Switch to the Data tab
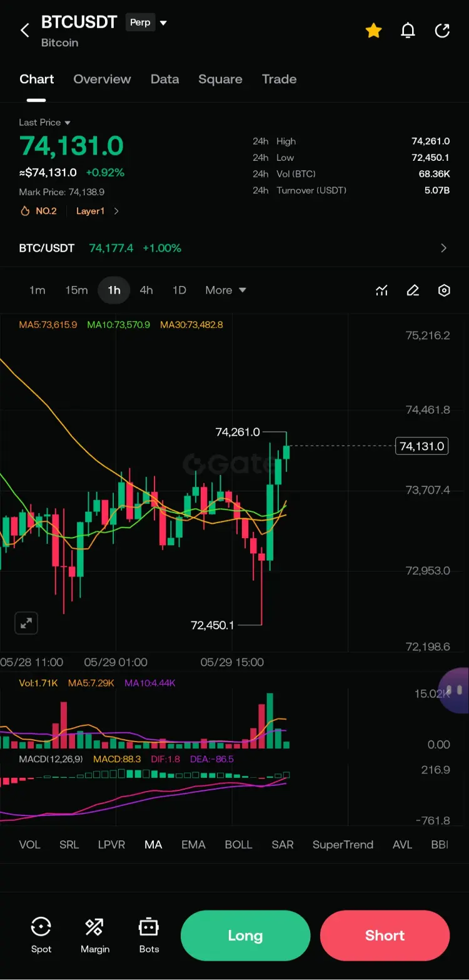The width and height of the screenshot is (469, 980). pyautogui.click(x=165, y=79)
